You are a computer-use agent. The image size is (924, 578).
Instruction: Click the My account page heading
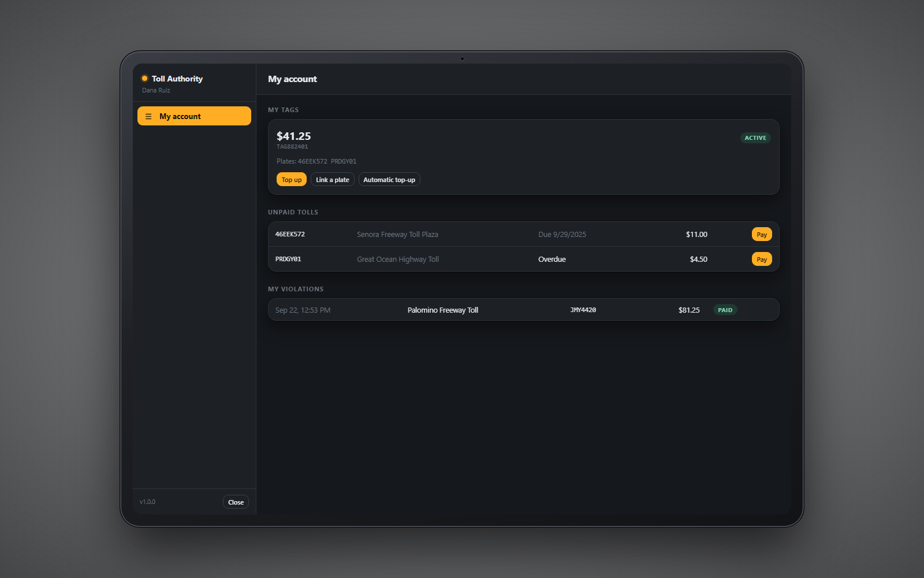click(x=292, y=79)
